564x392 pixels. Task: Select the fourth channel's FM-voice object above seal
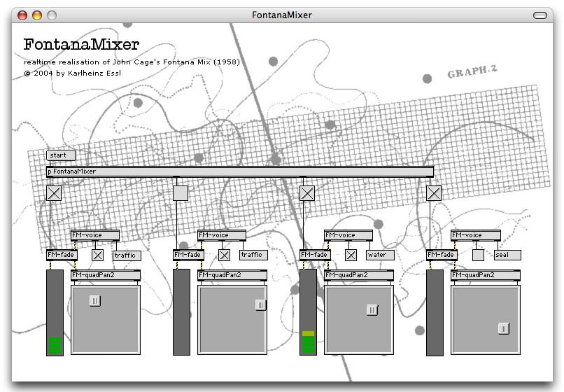(476, 235)
